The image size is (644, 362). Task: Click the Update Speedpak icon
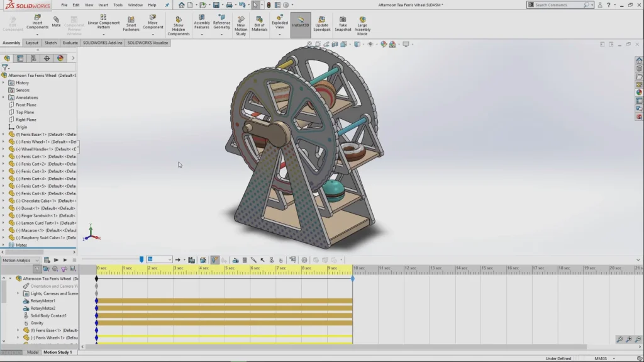pos(321,23)
